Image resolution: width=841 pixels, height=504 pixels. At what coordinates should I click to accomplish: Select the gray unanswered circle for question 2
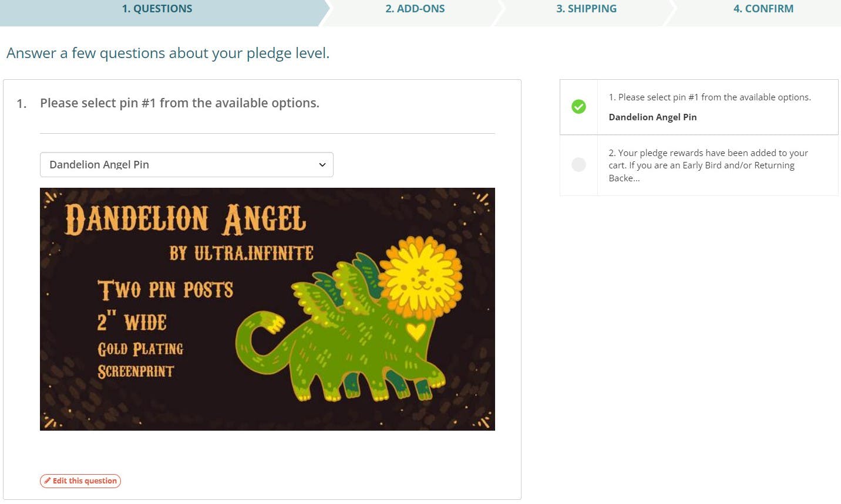(578, 165)
